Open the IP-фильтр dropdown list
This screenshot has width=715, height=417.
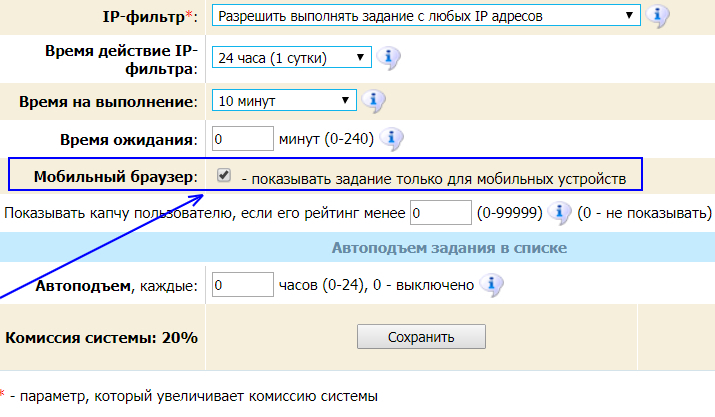tap(425, 16)
